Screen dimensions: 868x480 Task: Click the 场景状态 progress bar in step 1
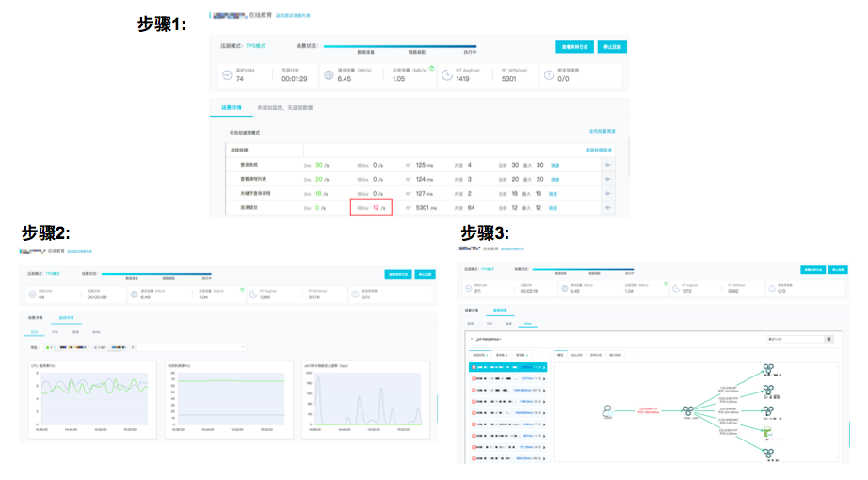(x=400, y=46)
